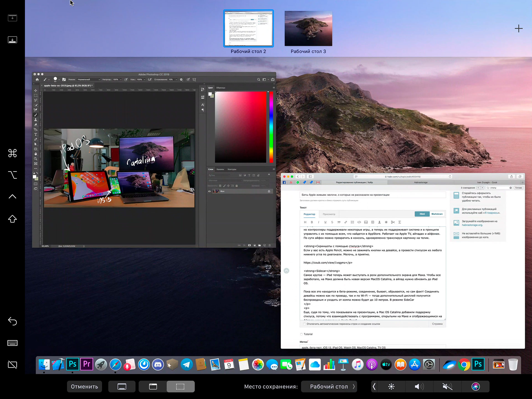Image resolution: width=532 pixels, height=399 pixels.
Task: Click the Italic icon in Habr editor
Action: point(319,222)
